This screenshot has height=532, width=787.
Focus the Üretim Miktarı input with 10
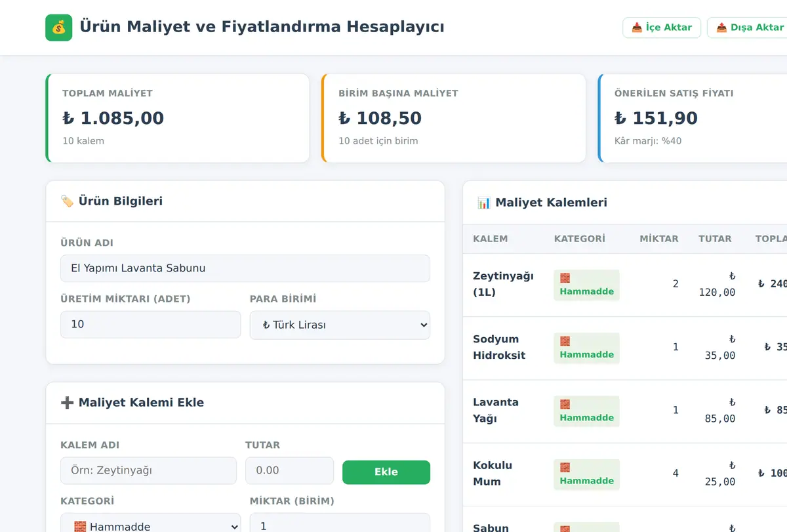click(150, 325)
